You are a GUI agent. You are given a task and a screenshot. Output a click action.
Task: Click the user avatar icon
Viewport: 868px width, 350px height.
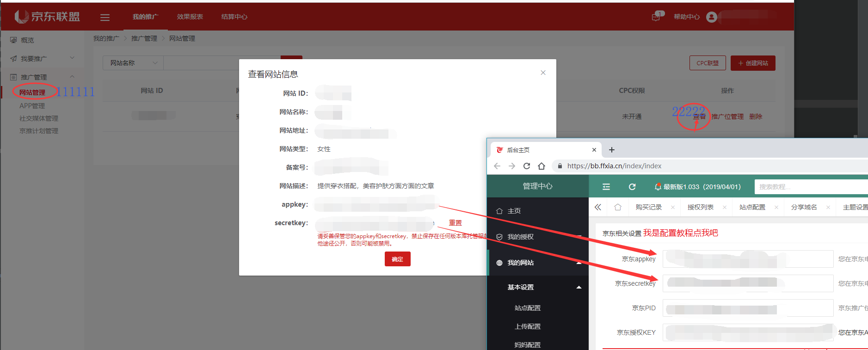point(712,17)
